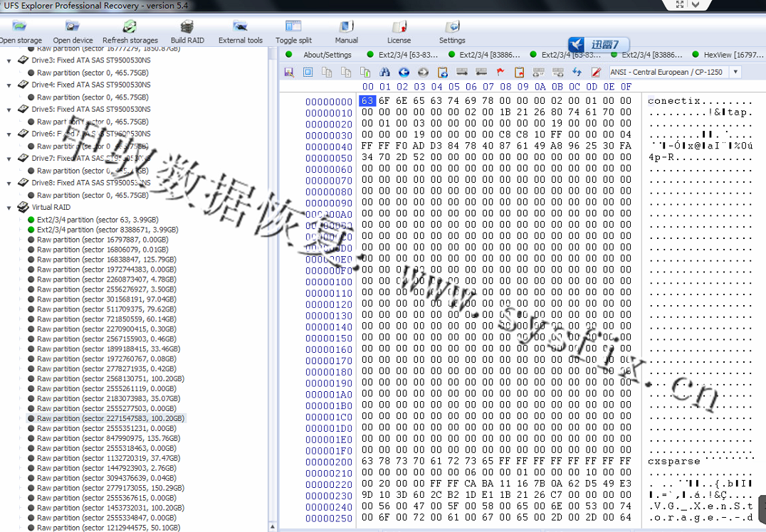This screenshot has height=532, width=766.
Task: Select Raw partition (sector 1899188415, 33.46GB)
Action: pyautogui.click(x=108, y=349)
